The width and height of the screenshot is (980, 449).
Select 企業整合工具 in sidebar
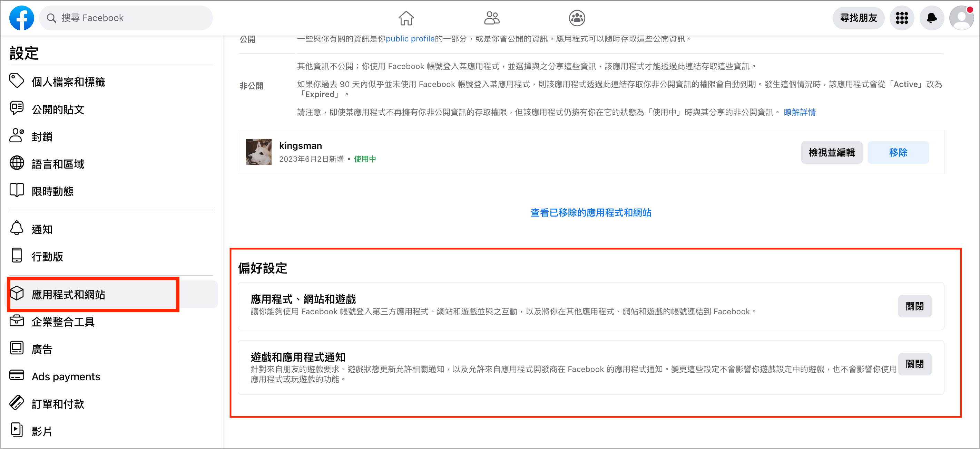click(x=111, y=322)
